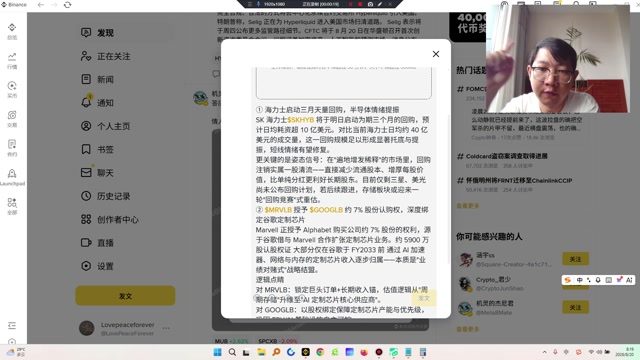The width and height of the screenshot is (640, 360).
Task: Click the recorder toolbar microphone icon
Action: [258, 4]
